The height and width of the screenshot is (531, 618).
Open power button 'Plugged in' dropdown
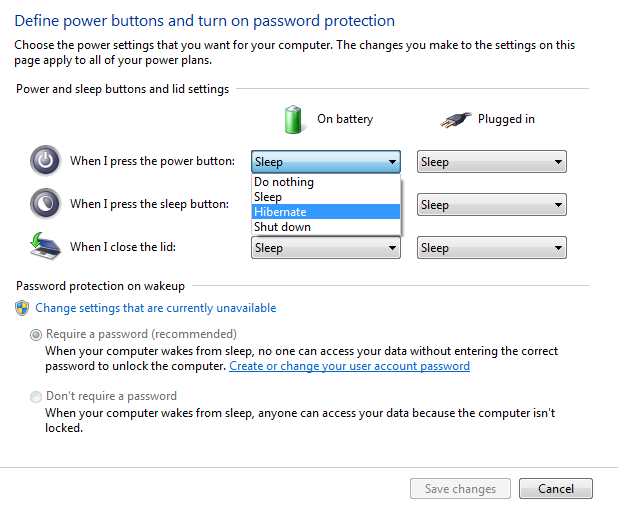(x=492, y=162)
